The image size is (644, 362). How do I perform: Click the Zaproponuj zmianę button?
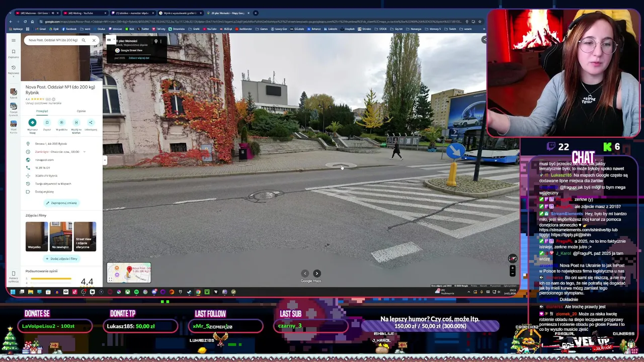(61, 203)
